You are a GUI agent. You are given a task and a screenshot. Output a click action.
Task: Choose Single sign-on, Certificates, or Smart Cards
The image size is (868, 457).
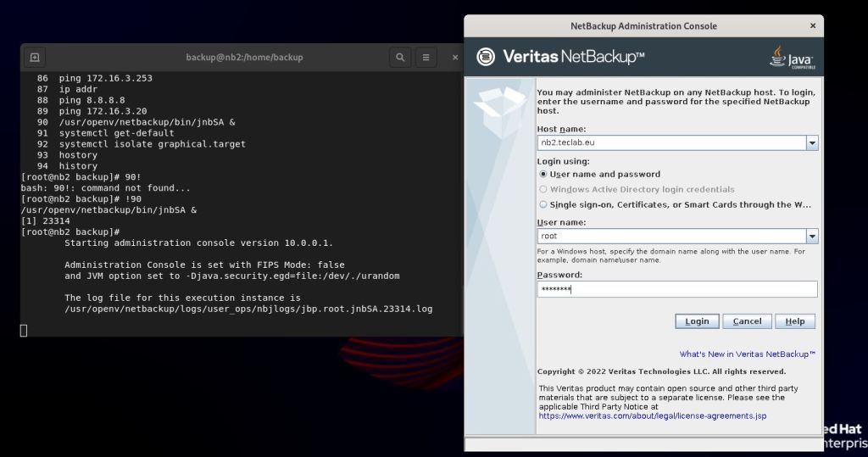[x=543, y=204]
